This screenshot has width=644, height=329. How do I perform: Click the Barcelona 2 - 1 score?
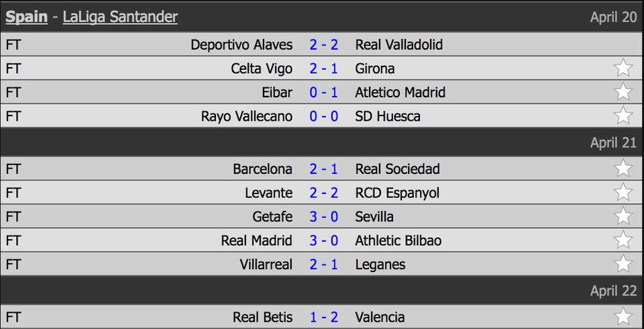pos(324,169)
